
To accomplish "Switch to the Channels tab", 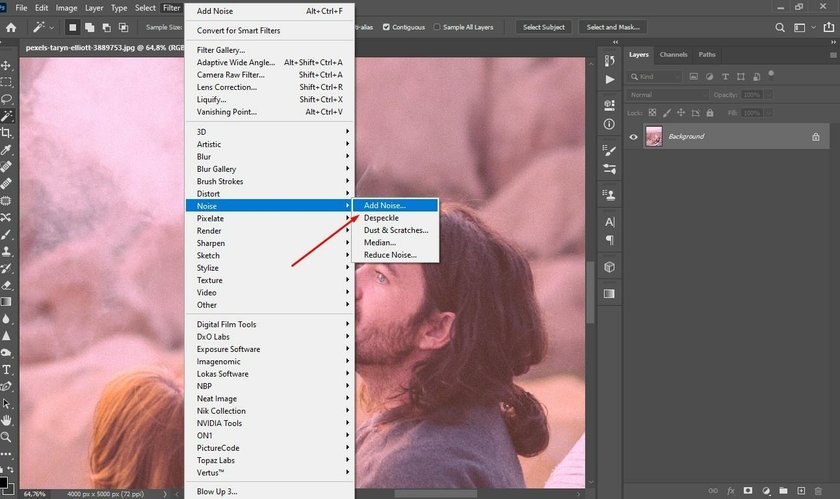I will tap(673, 55).
